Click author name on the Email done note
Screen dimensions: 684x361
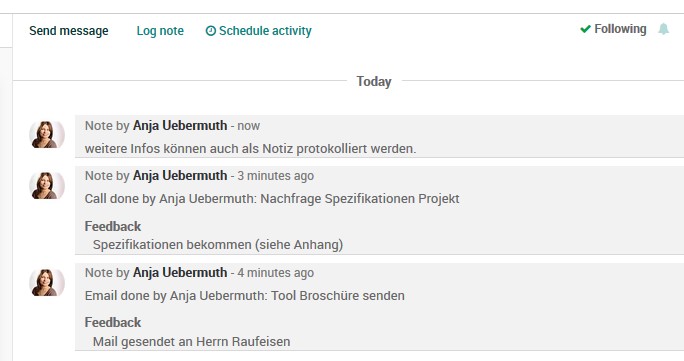(180, 272)
